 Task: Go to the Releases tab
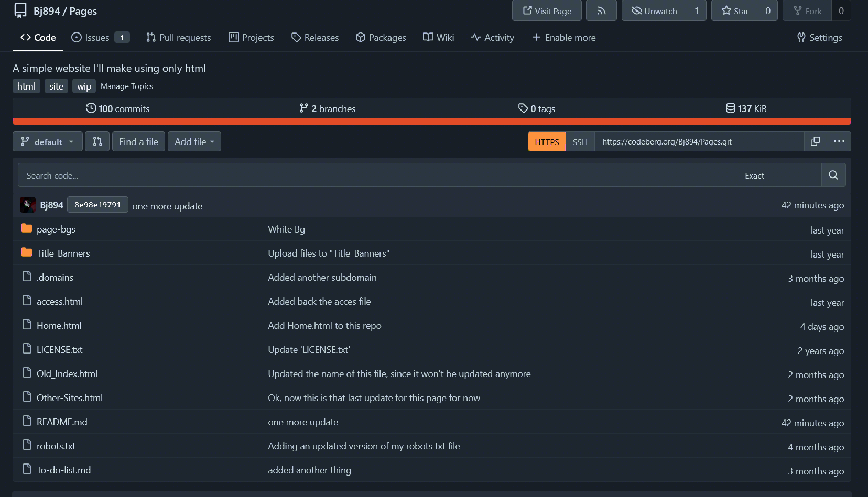(315, 37)
